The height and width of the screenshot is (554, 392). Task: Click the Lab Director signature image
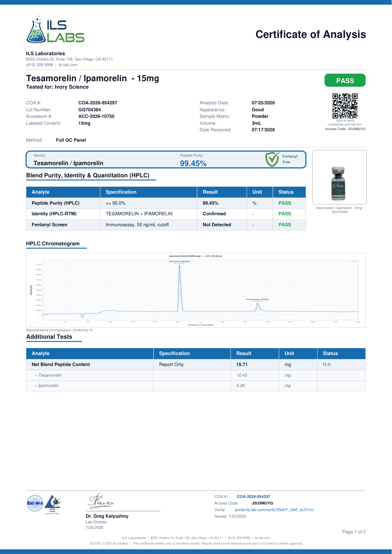click(x=100, y=501)
